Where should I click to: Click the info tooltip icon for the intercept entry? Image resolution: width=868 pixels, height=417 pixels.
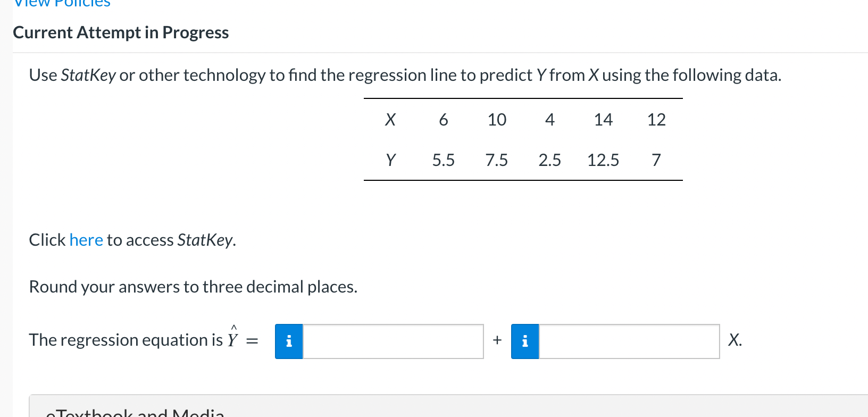(x=289, y=341)
